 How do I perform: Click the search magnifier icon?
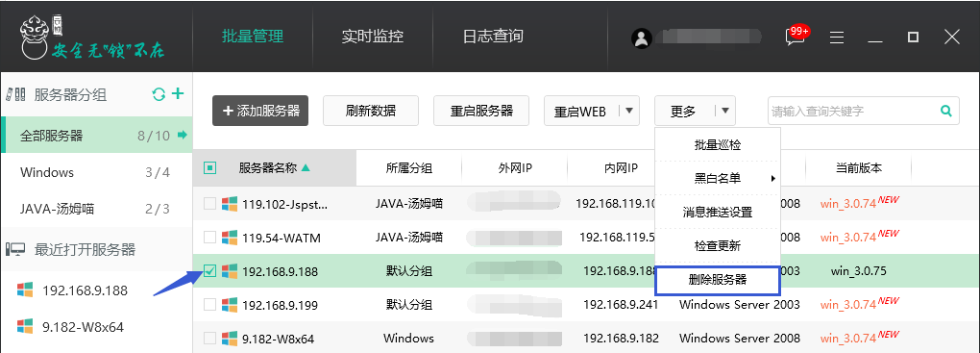point(946,111)
